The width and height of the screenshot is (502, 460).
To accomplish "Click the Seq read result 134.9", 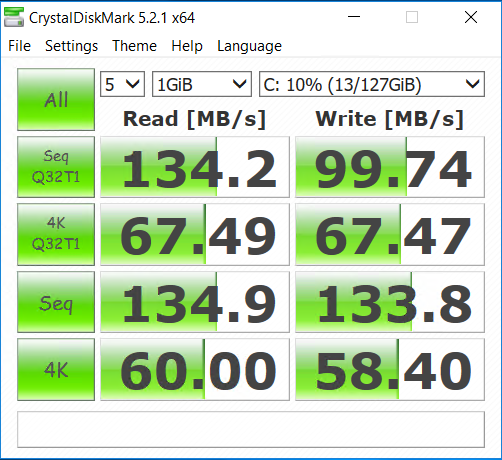I will pyautogui.click(x=195, y=302).
